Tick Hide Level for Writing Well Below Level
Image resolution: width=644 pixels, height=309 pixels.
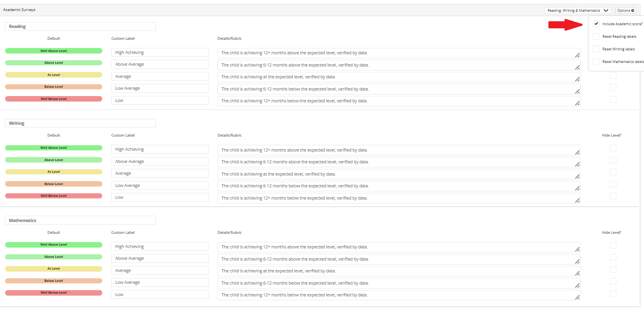613,196
